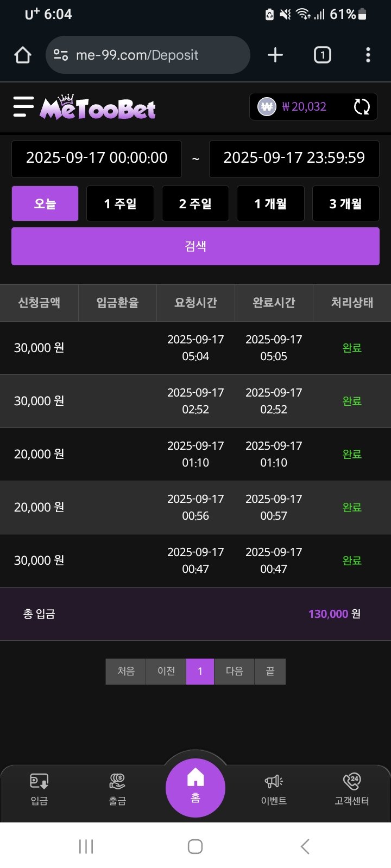Tap the browser home icon
The image size is (391, 868).
[x=23, y=55]
